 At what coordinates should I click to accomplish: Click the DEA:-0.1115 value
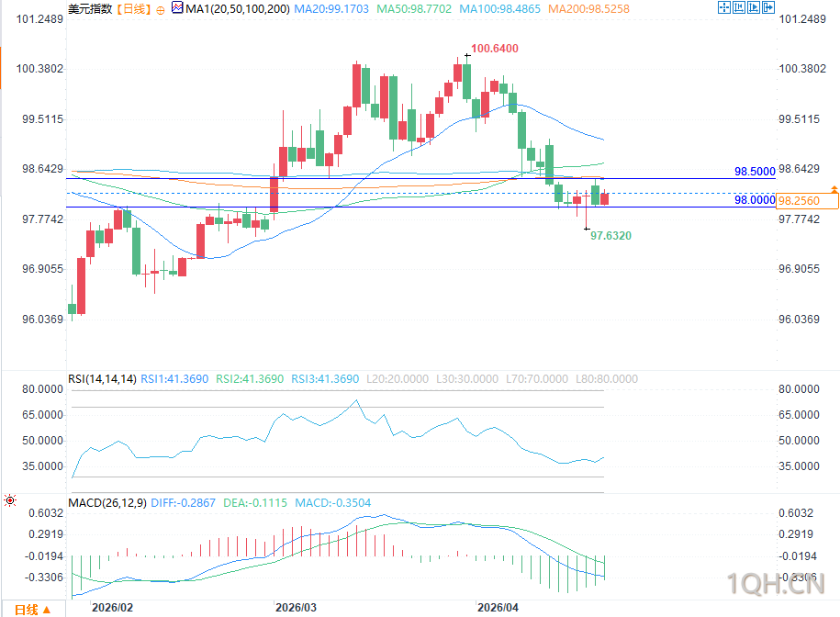(255, 503)
